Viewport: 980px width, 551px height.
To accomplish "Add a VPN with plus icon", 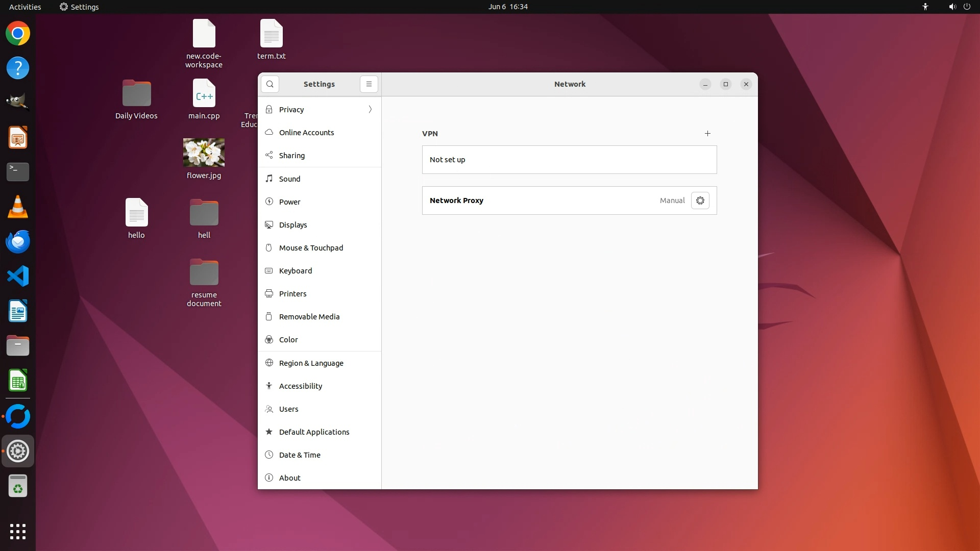I will click(707, 134).
